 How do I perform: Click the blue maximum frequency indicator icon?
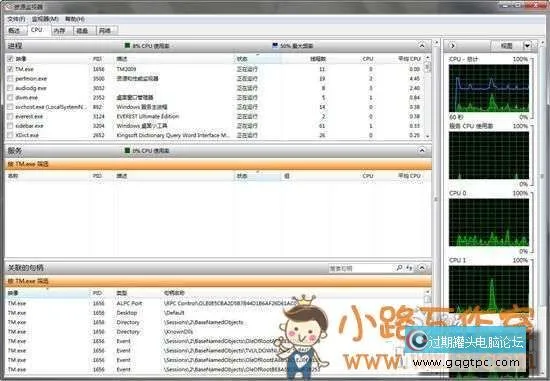(275, 45)
